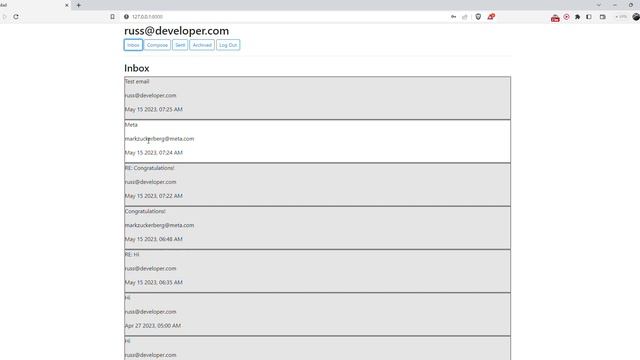Open the Hi email dated Apr 27 2023
Image resolution: width=640 pixels, height=360 pixels.
(x=317, y=314)
